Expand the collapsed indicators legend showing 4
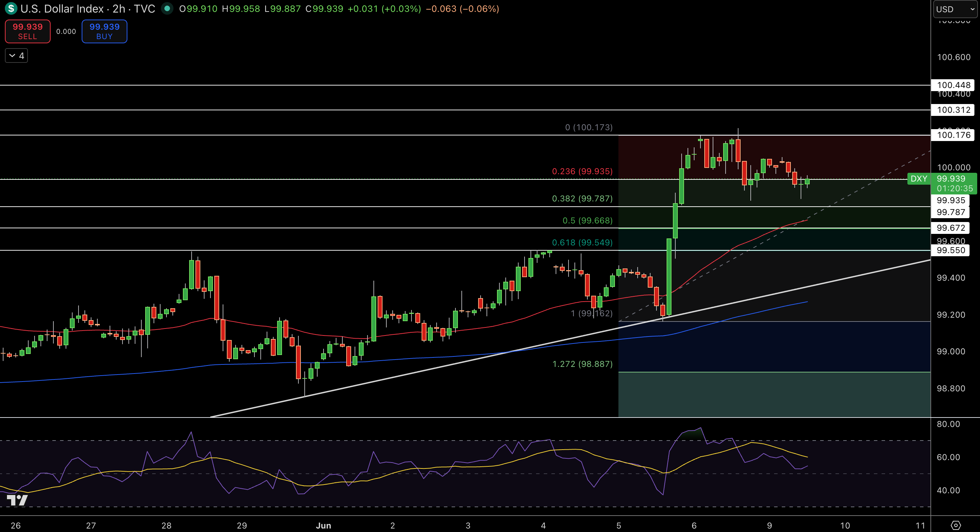The image size is (980, 532). pyautogui.click(x=16, y=56)
